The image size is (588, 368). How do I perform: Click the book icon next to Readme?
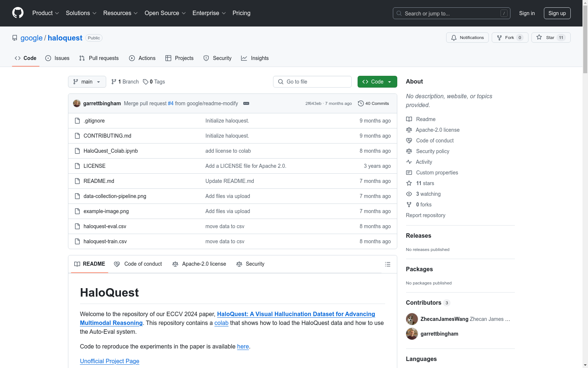409,119
